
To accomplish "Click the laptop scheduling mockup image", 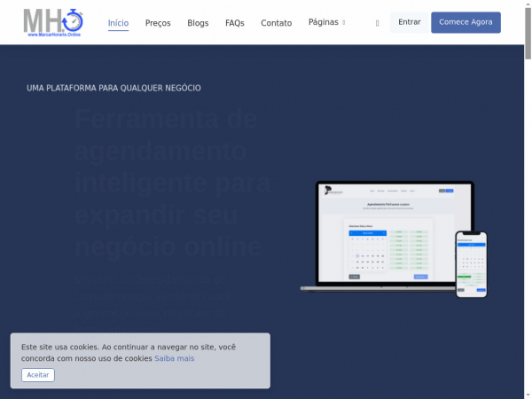I will 387,235.
